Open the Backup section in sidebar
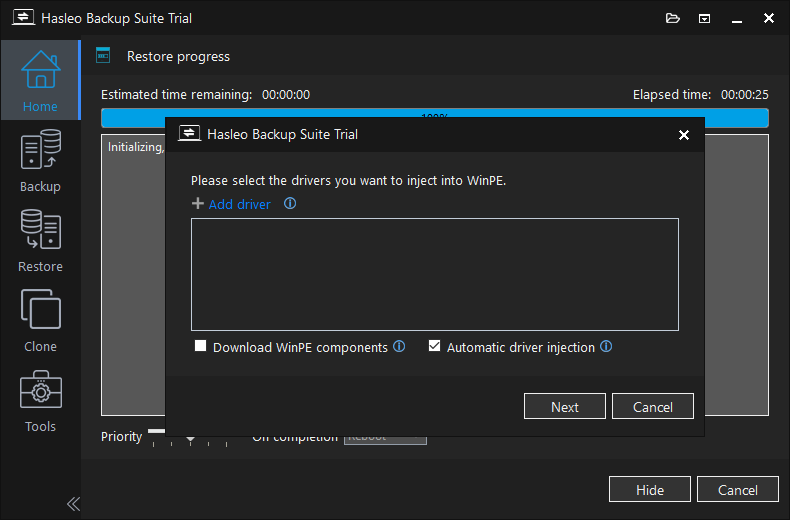 pyautogui.click(x=40, y=161)
